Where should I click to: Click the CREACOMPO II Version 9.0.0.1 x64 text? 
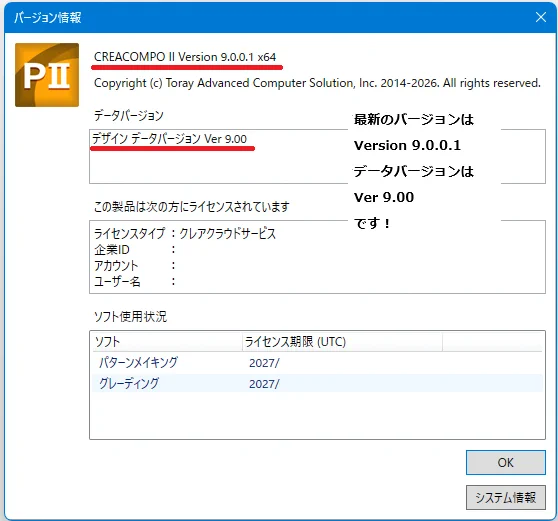click(x=185, y=57)
